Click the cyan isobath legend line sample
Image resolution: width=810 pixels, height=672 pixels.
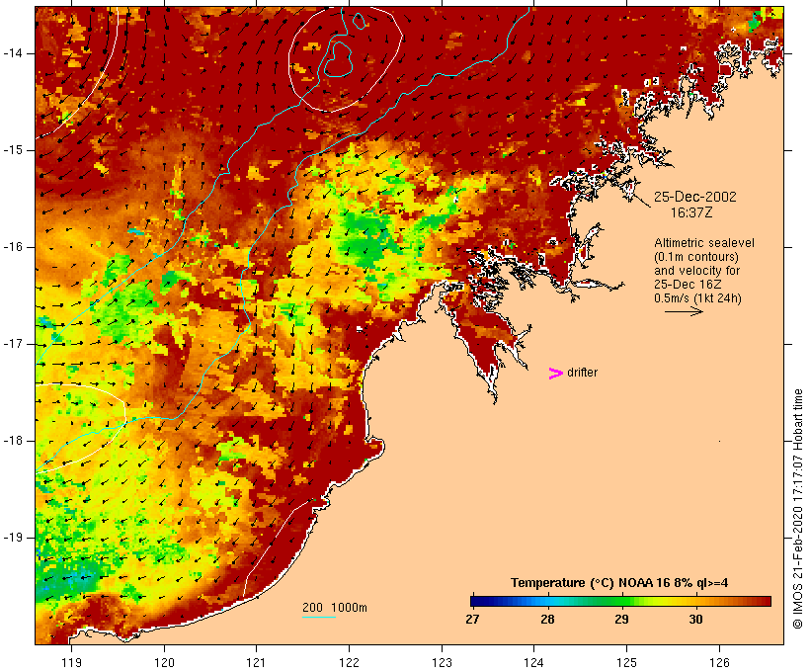pos(319,617)
